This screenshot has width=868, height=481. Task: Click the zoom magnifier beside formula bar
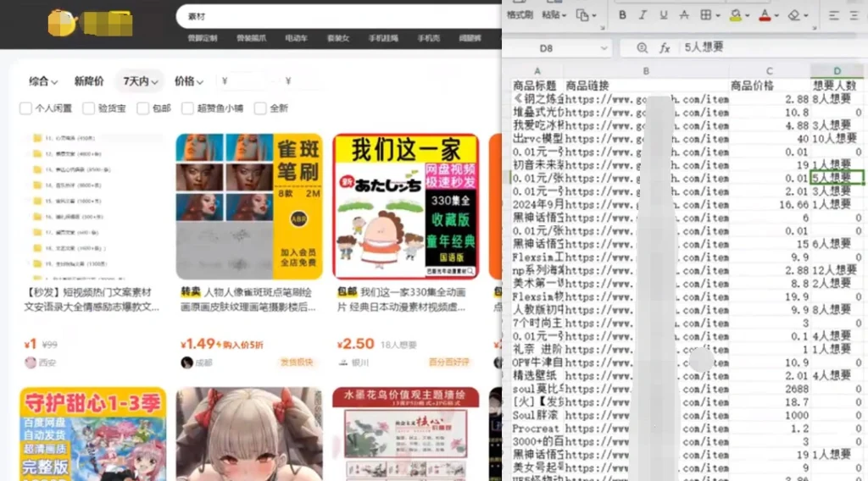click(643, 48)
